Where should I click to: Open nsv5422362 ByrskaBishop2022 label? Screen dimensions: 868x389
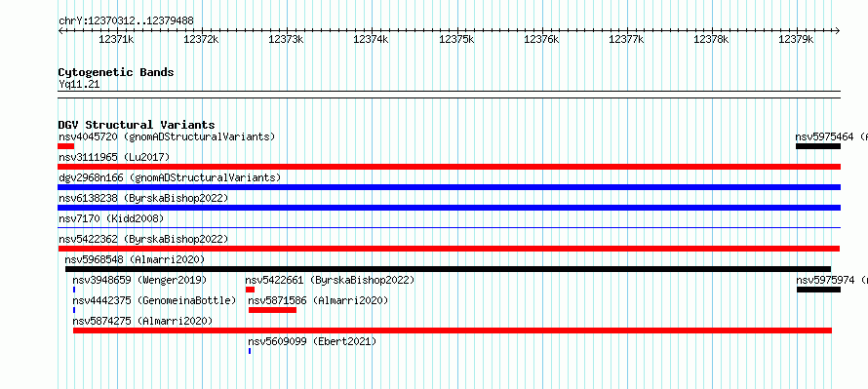tap(143, 239)
